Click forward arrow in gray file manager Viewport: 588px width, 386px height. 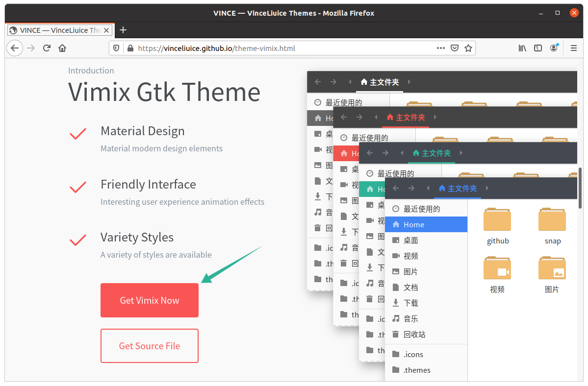click(333, 82)
